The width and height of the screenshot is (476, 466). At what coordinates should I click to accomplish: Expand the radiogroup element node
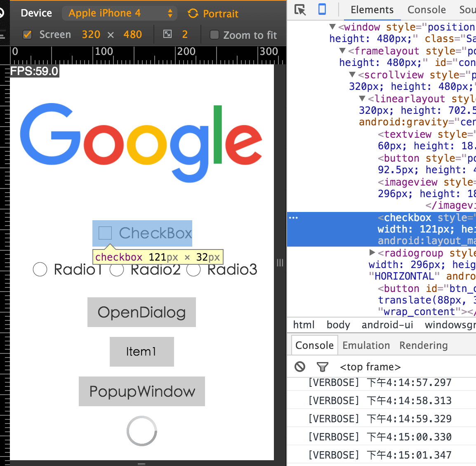[x=372, y=252]
